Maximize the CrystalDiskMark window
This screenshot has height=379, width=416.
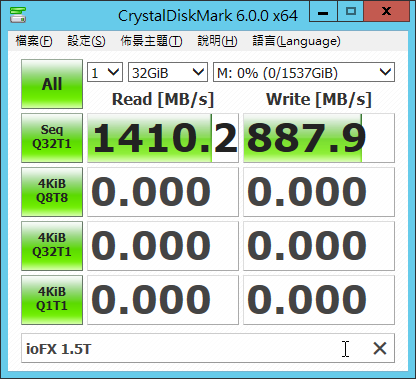(351, 12)
